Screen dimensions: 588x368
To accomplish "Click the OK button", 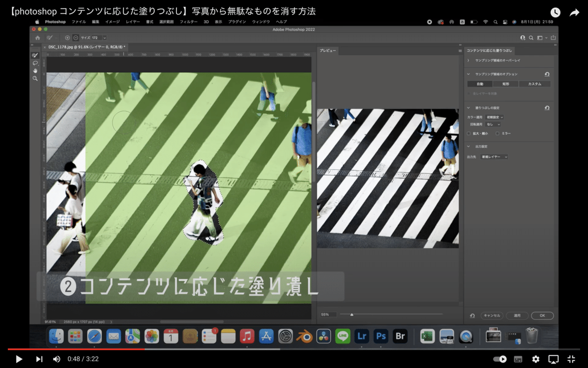I will pyautogui.click(x=542, y=315).
